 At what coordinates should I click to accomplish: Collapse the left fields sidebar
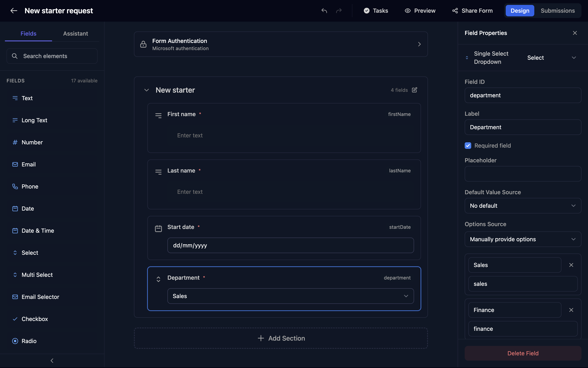tap(52, 360)
